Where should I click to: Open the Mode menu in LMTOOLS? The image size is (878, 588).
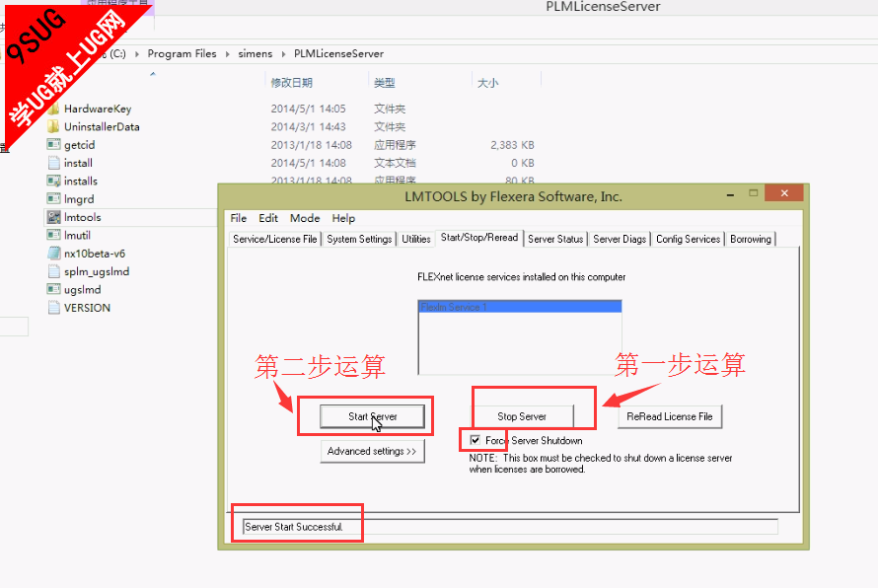[x=305, y=218]
